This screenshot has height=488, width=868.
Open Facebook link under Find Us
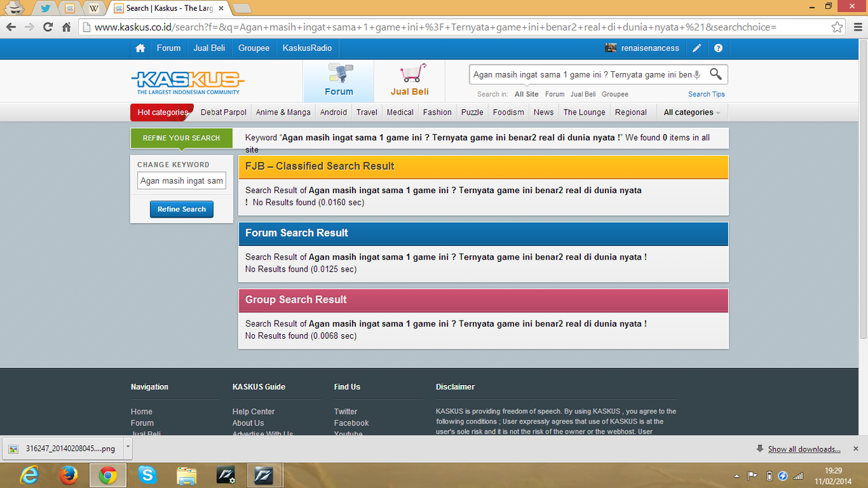point(351,423)
